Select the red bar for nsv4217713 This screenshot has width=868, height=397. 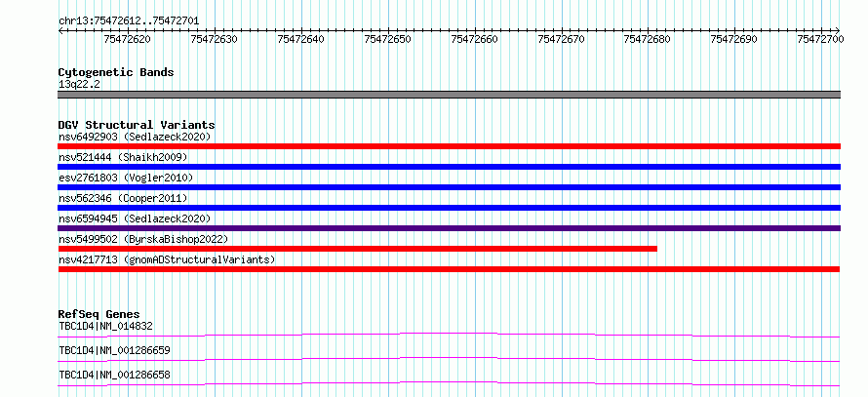[x=449, y=269]
